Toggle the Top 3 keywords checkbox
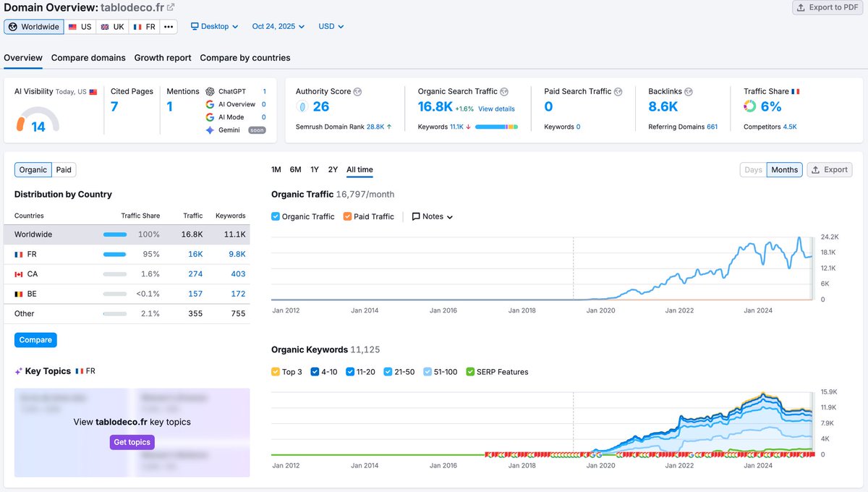This screenshot has width=868, height=492. (x=276, y=372)
